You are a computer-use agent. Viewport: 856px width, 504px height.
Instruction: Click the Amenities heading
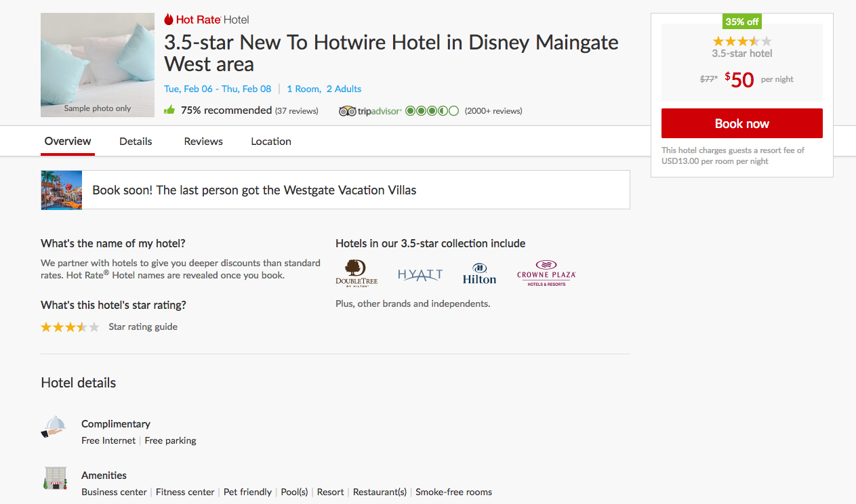point(104,475)
